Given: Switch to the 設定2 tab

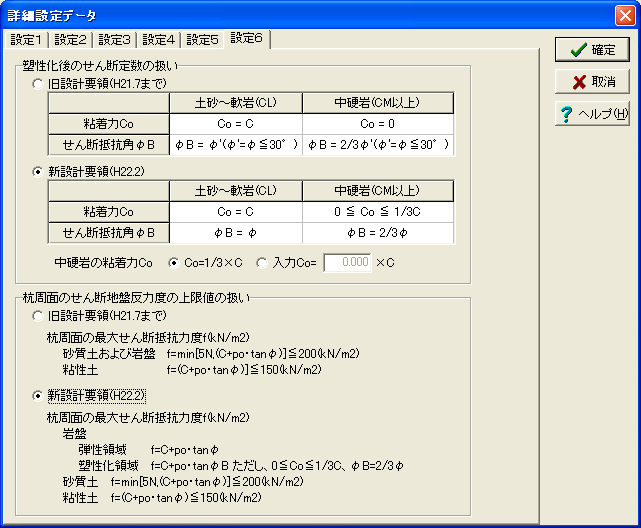Looking at the screenshot, I should click(x=70, y=40).
